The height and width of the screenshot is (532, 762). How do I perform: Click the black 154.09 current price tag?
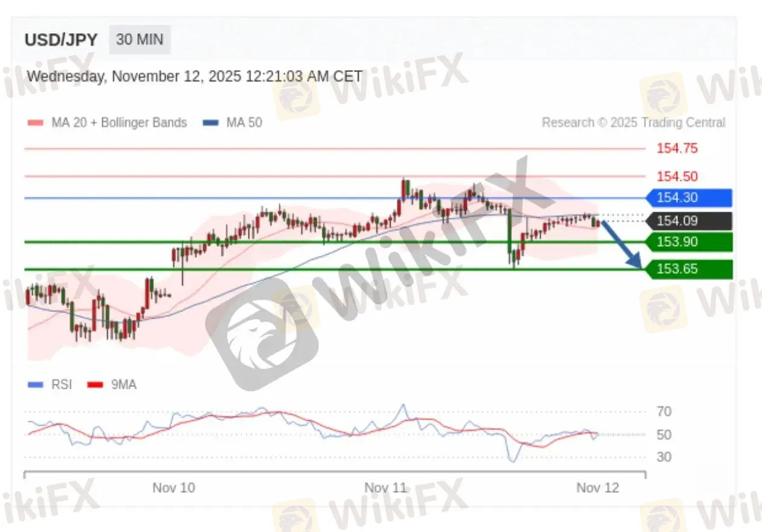(x=689, y=221)
